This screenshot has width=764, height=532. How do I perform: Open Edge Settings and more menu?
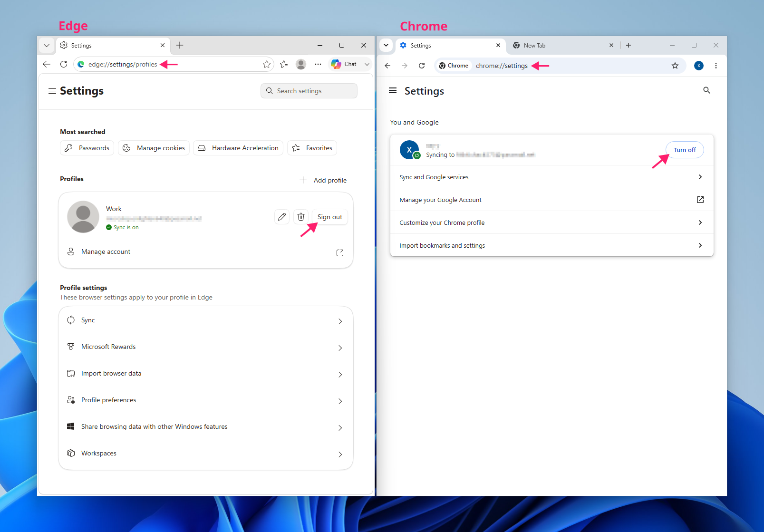pyautogui.click(x=318, y=64)
